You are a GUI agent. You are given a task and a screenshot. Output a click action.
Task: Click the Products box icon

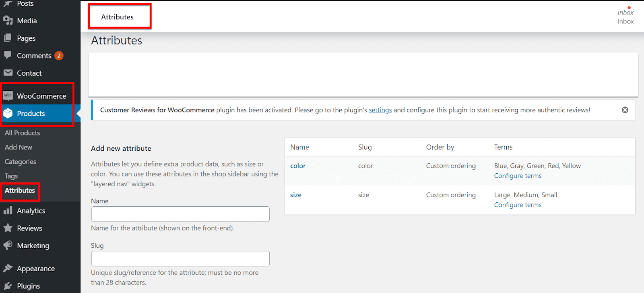click(x=8, y=113)
